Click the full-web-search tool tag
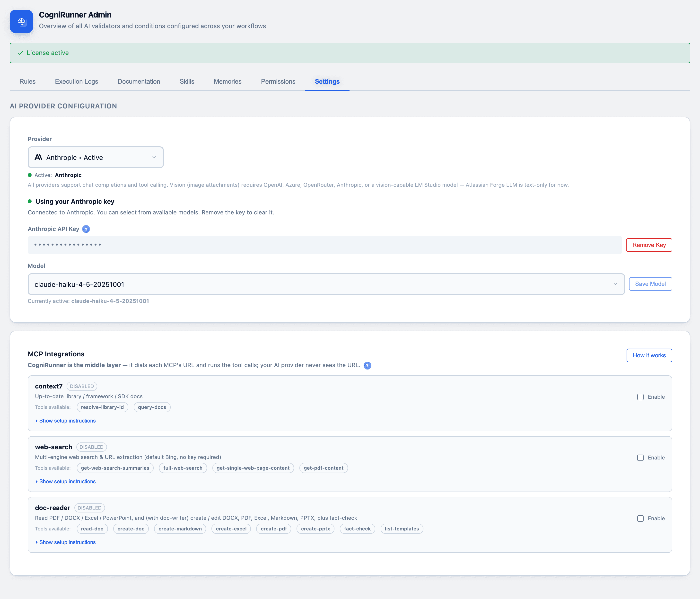The image size is (700, 599). 183,468
